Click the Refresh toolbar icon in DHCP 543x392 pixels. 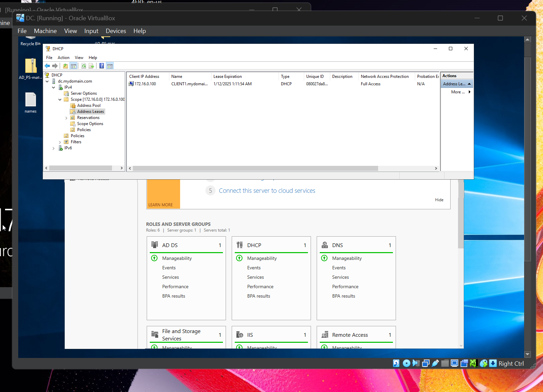(84, 66)
